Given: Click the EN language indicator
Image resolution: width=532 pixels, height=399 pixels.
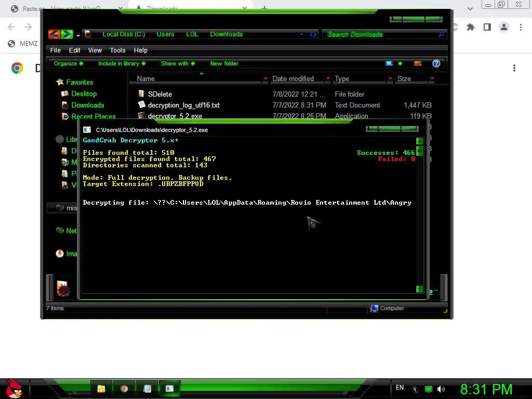Looking at the screenshot, I should [x=400, y=388].
